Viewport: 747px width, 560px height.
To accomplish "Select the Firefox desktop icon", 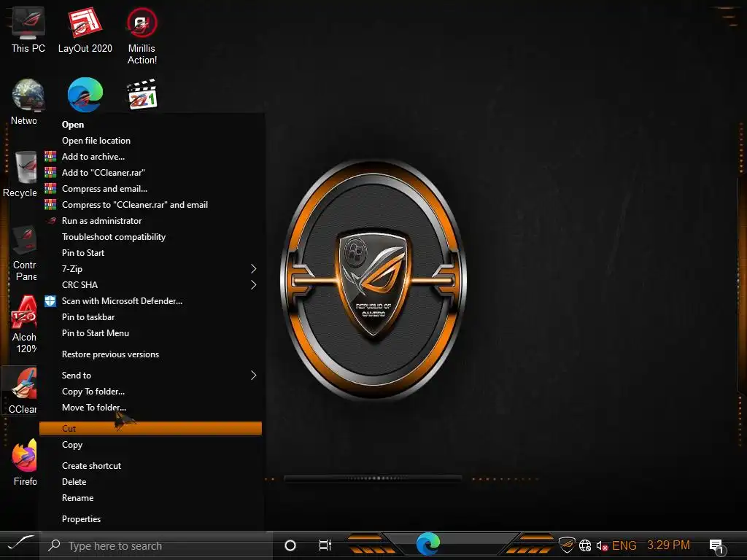I will tap(25, 462).
